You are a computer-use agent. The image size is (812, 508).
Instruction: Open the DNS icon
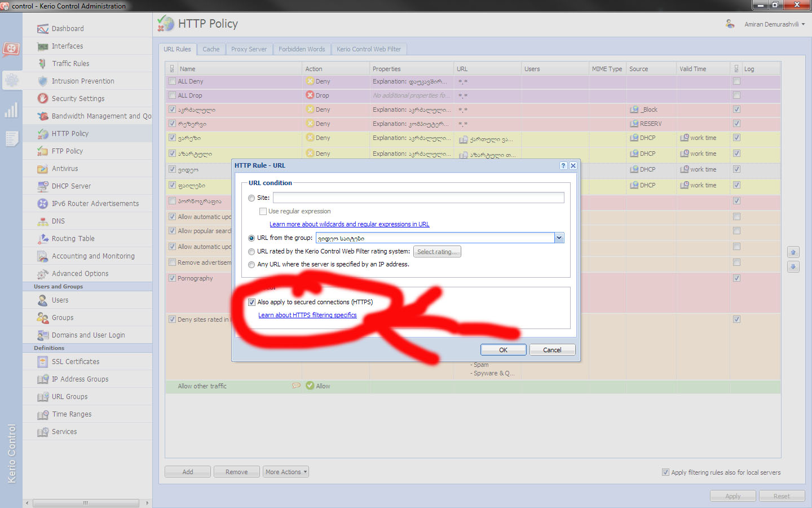pyautogui.click(x=42, y=221)
